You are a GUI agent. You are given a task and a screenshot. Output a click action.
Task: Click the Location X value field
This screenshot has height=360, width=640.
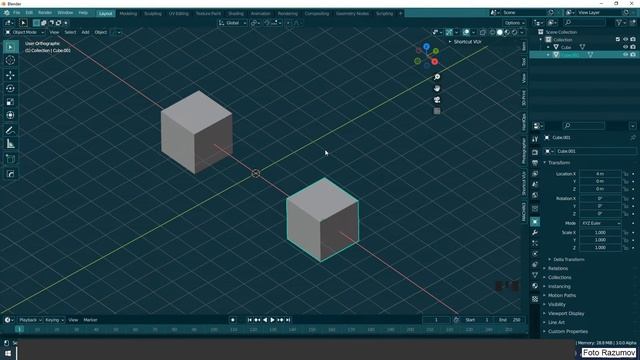point(600,174)
